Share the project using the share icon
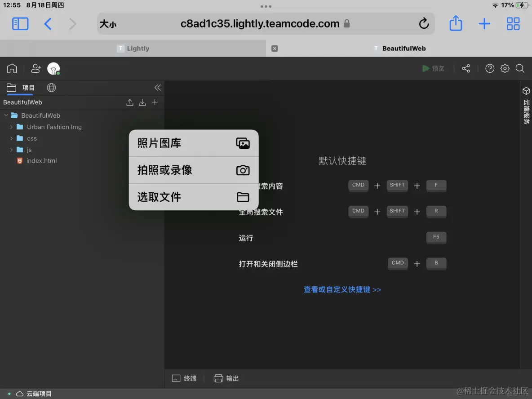Screen dimensions: 532x399 tap(466, 68)
